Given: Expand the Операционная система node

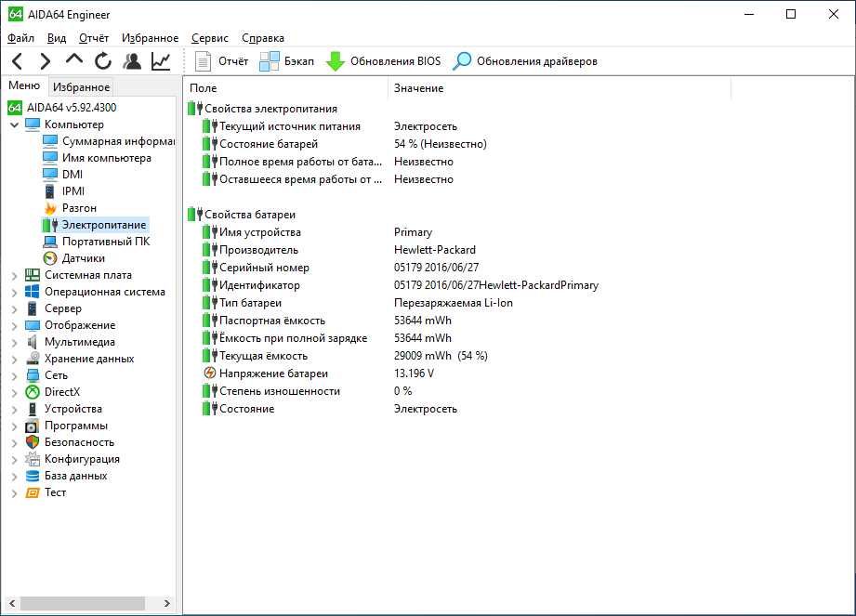Looking at the screenshot, I should pyautogui.click(x=15, y=293).
